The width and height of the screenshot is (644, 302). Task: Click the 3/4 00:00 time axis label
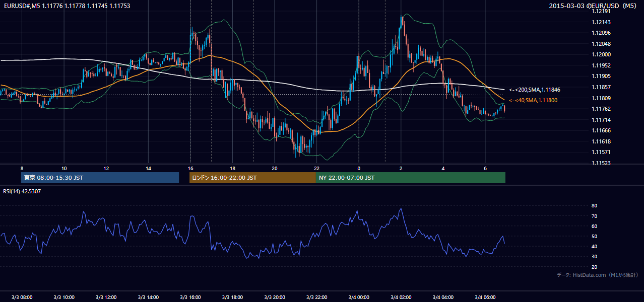click(359, 297)
